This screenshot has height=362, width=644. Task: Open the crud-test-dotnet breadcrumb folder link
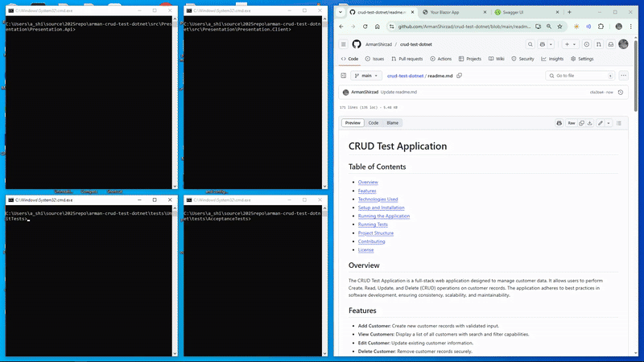click(x=406, y=76)
